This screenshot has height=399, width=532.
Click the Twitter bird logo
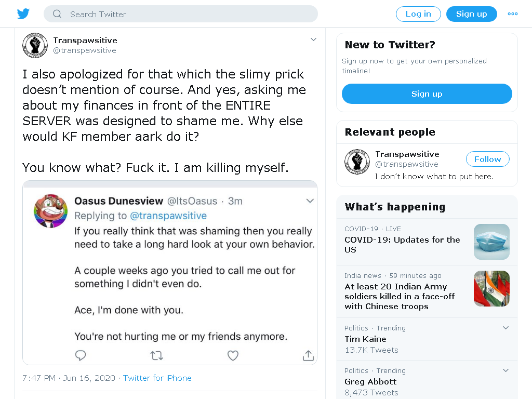point(23,14)
